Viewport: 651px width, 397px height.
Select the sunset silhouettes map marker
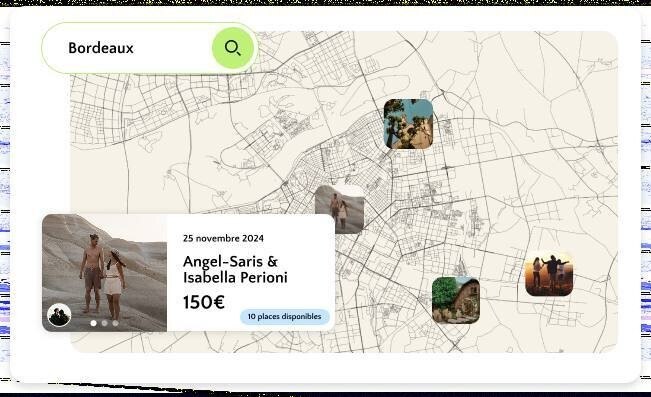(549, 274)
